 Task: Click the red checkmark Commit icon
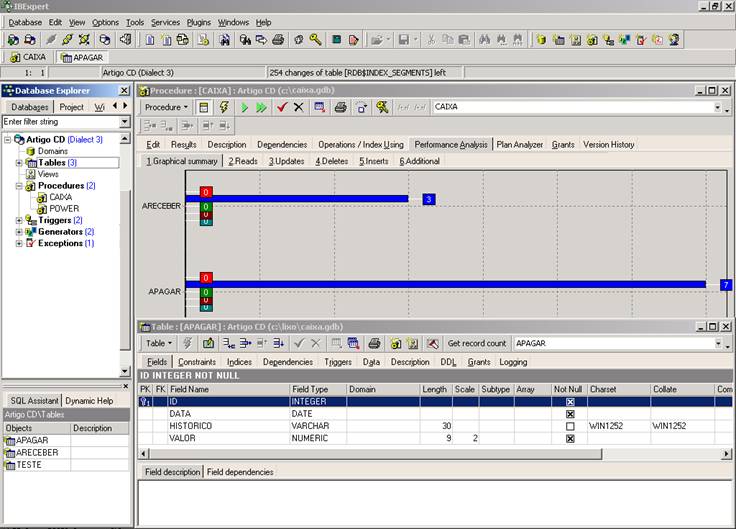pyautogui.click(x=282, y=107)
